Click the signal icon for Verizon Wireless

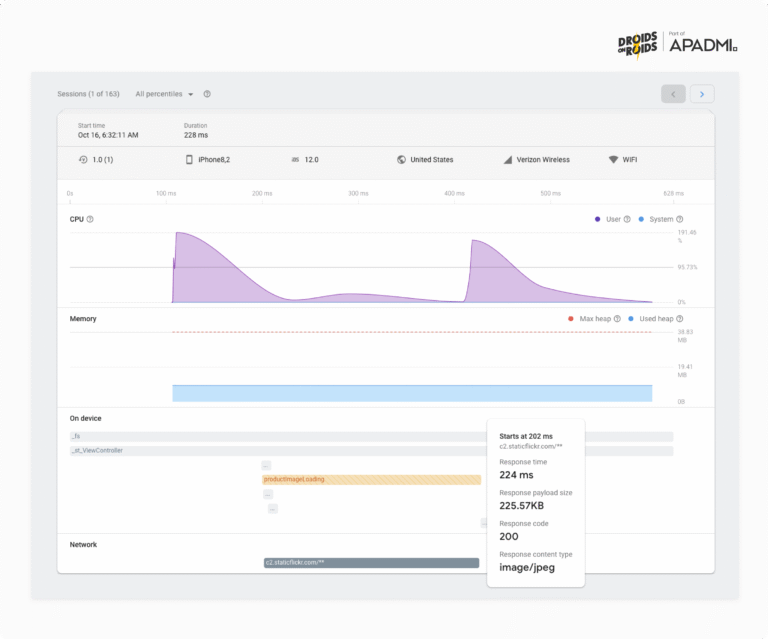click(x=508, y=160)
